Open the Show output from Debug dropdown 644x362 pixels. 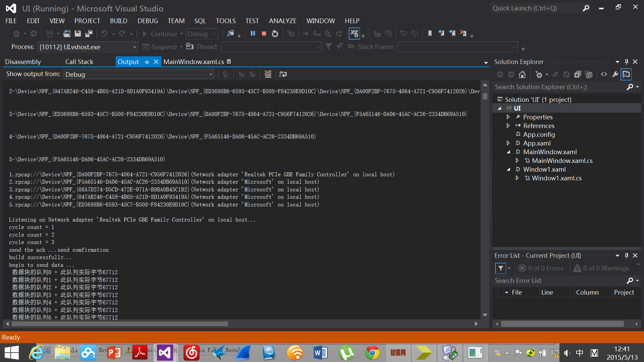pyautogui.click(x=210, y=74)
